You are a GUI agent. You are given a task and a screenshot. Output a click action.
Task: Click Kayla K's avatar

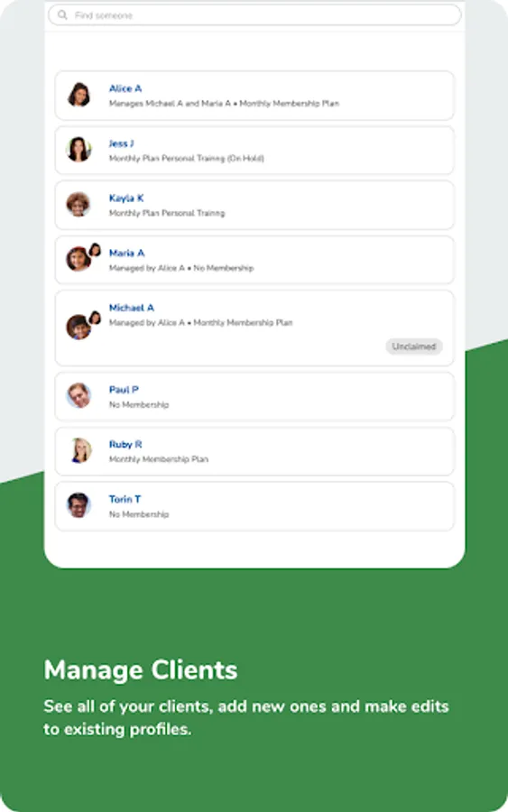(79, 205)
